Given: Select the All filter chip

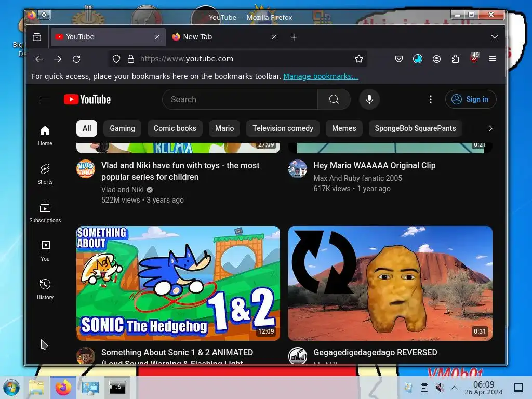Looking at the screenshot, I should tap(87, 128).
